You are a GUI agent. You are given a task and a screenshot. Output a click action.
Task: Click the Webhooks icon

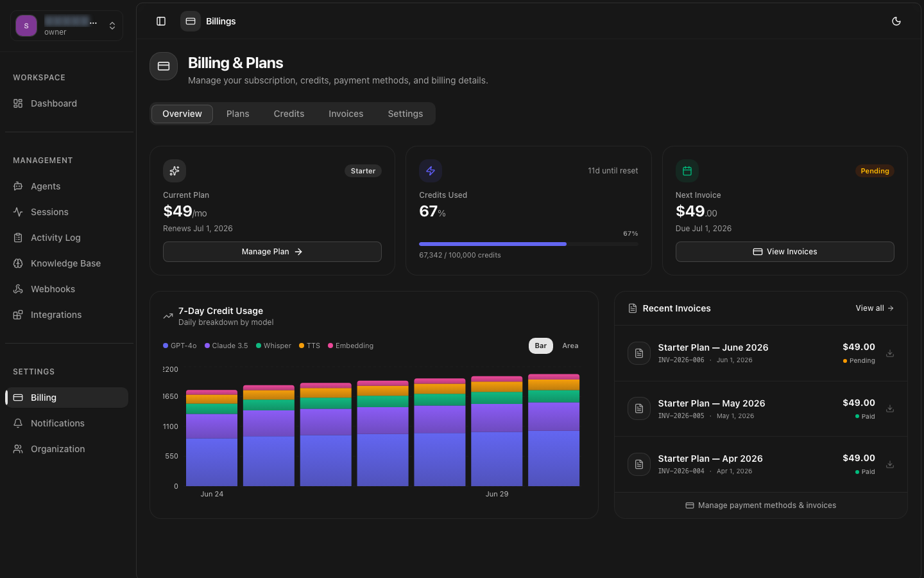pyautogui.click(x=18, y=289)
